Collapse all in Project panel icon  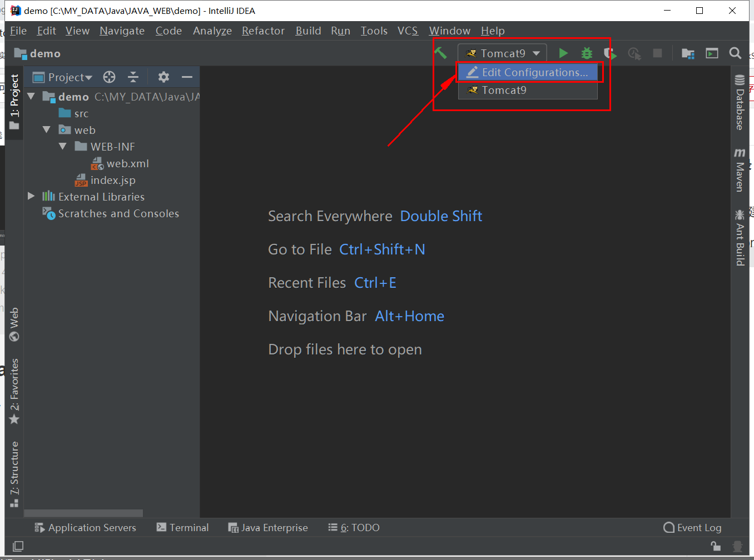pos(133,77)
